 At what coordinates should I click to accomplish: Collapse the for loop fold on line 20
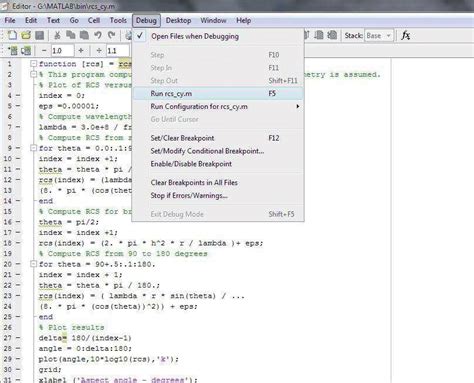coord(33,264)
